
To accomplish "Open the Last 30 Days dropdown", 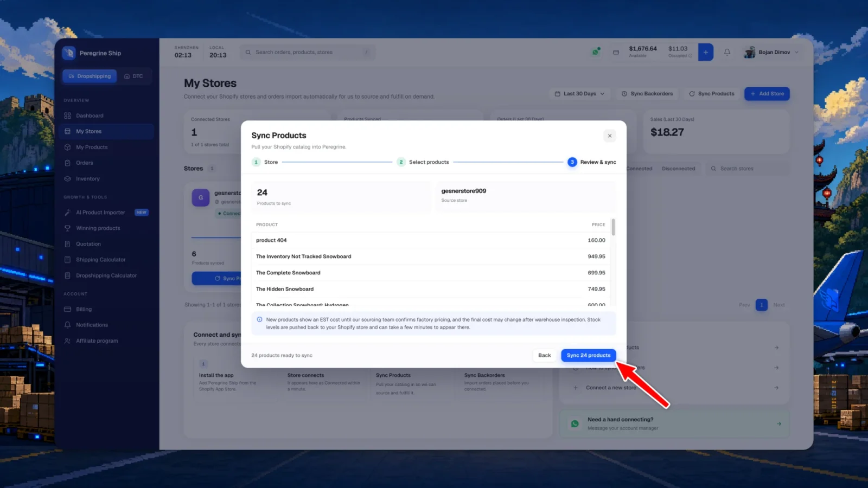I will point(579,94).
